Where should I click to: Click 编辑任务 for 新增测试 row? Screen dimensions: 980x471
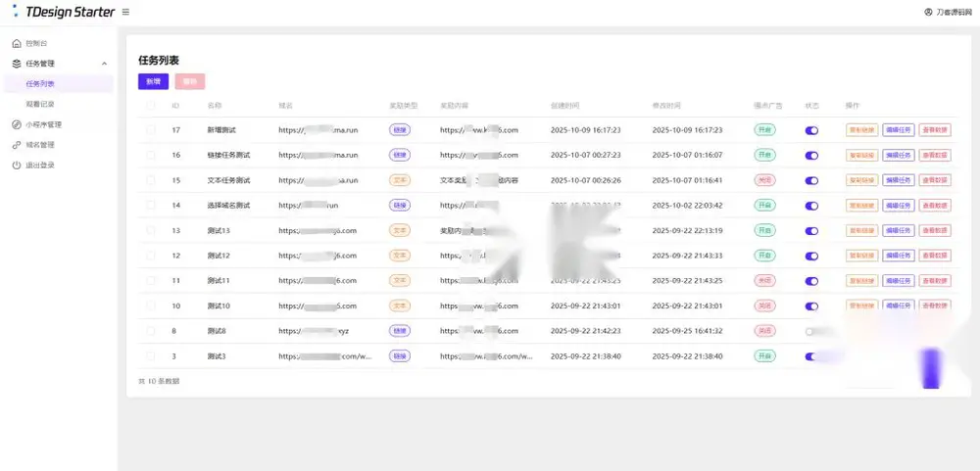point(899,130)
